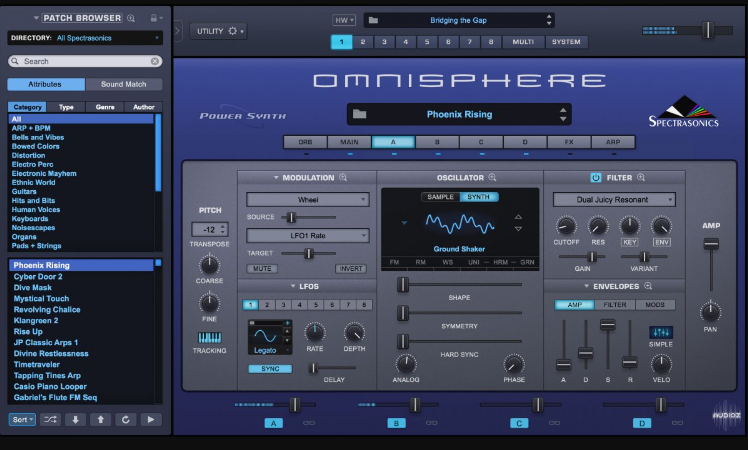748x450 pixels.
Task: Toggle filter KEY tracking button
Action: click(629, 242)
